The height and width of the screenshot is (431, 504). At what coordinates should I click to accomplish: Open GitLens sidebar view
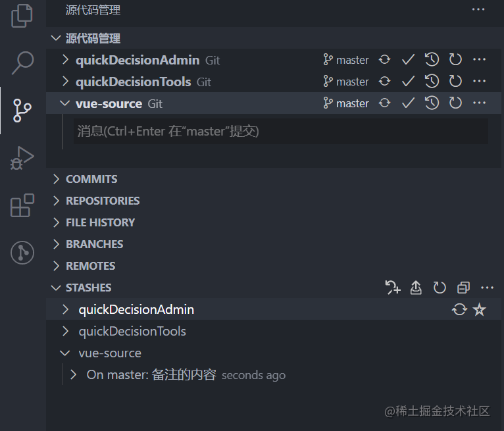coord(22,253)
